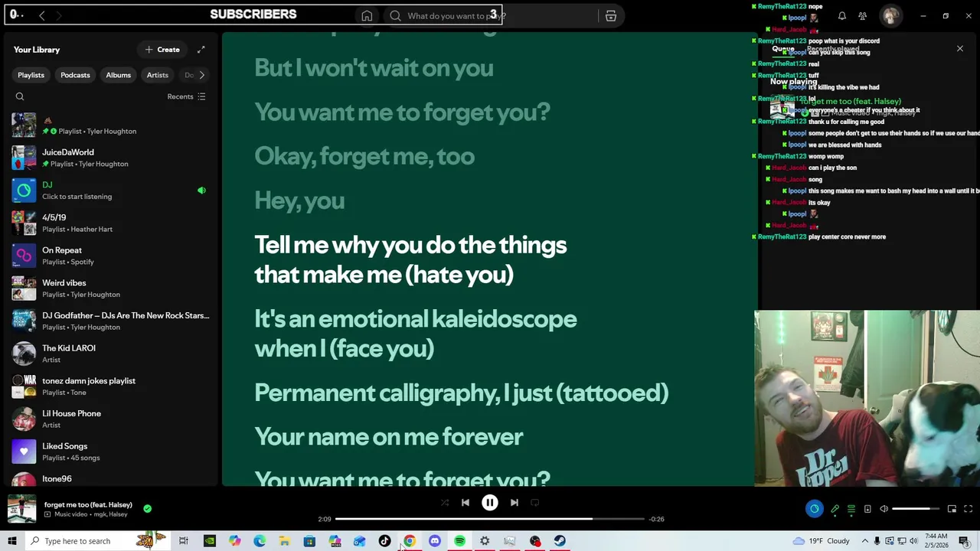Skip to the next track
The width and height of the screenshot is (980, 551).
(x=514, y=503)
